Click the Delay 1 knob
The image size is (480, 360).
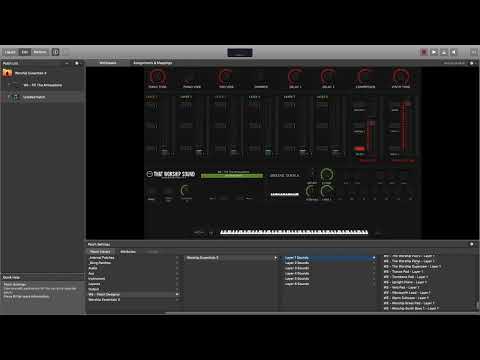(295, 77)
